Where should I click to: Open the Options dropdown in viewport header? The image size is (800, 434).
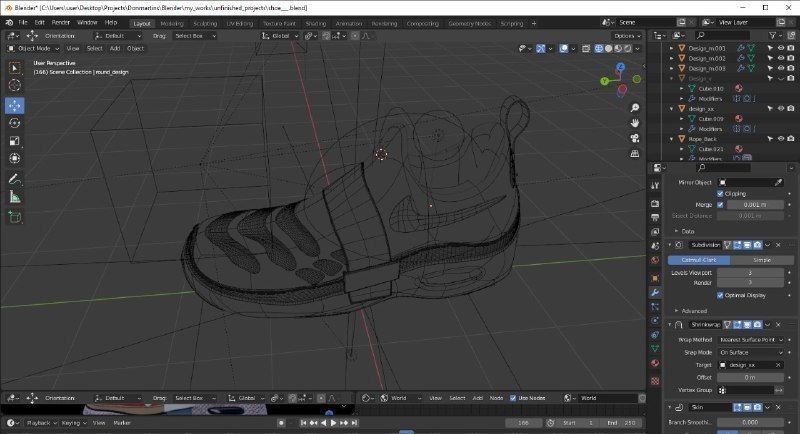pyautogui.click(x=627, y=36)
